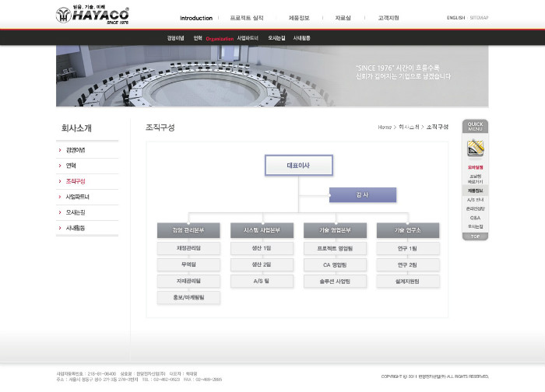Click the 홍보/마케팅팀 team box

tap(188, 298)
